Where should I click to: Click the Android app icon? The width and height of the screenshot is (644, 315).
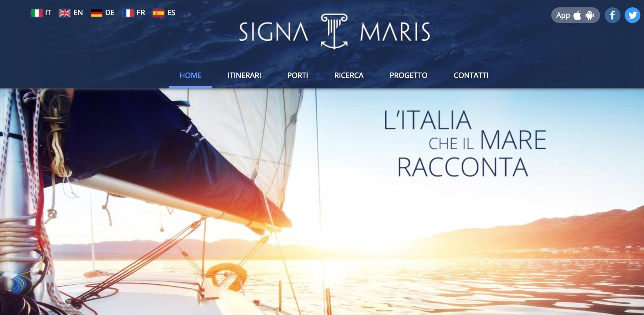590,15
